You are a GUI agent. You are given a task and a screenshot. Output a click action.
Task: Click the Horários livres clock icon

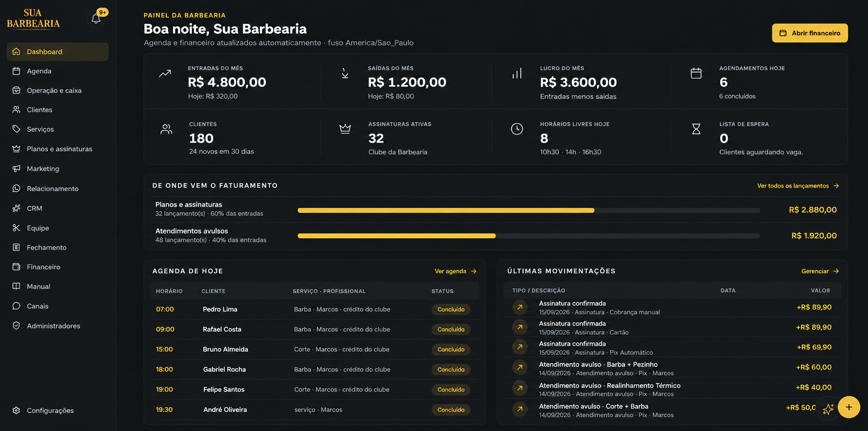pyautogui.click(x=517, y=129)
